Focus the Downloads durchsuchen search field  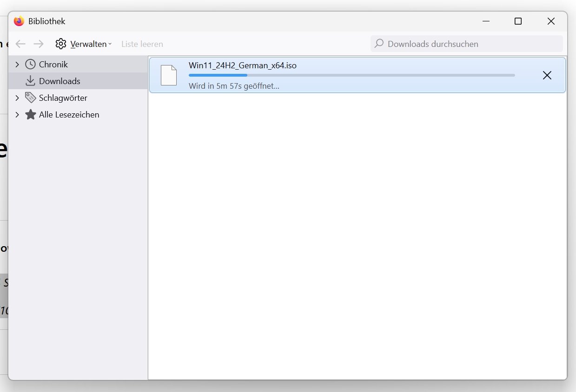[467, 44]
